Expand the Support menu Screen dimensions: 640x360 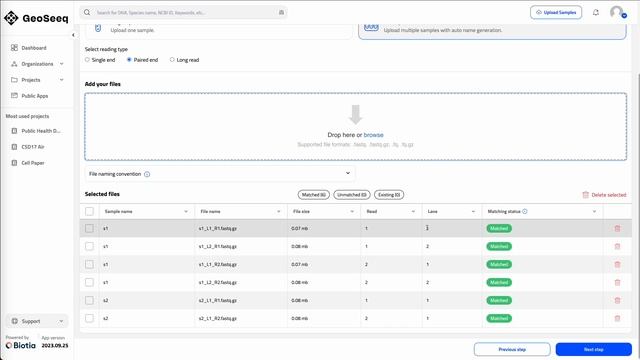click(x=37, y=321)
